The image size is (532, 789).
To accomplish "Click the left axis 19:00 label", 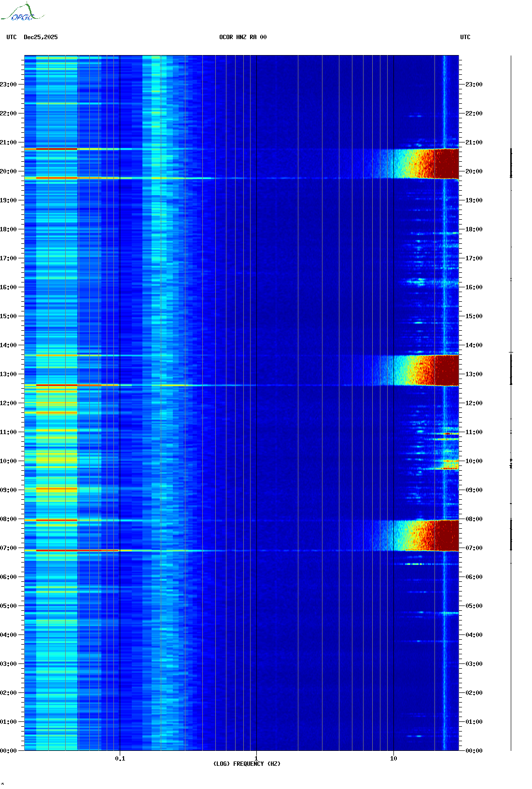I will tap(8, 200).
